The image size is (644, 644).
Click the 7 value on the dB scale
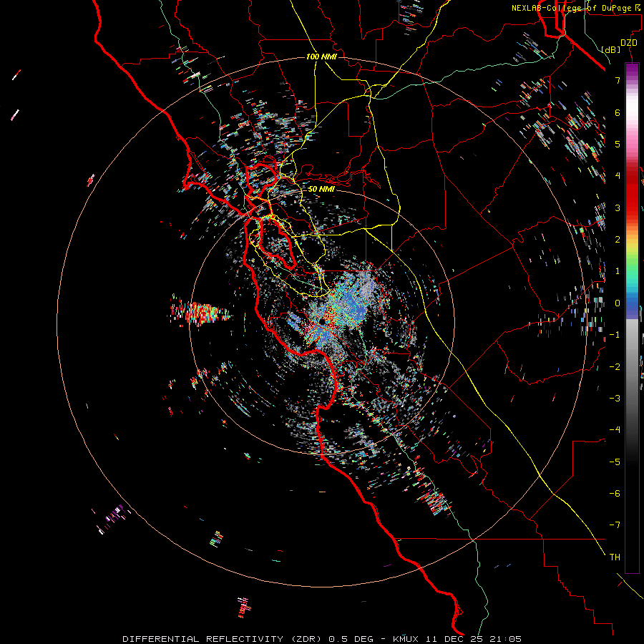(618, 80)
